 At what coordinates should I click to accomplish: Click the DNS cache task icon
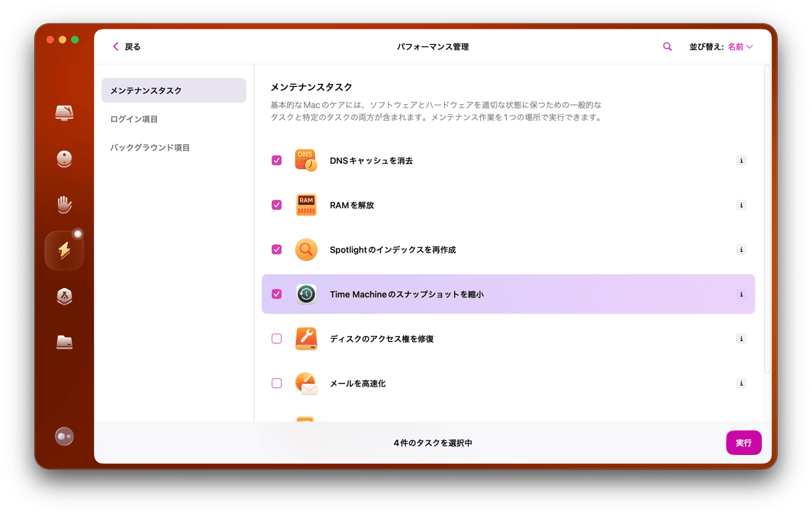click(306, 160)
